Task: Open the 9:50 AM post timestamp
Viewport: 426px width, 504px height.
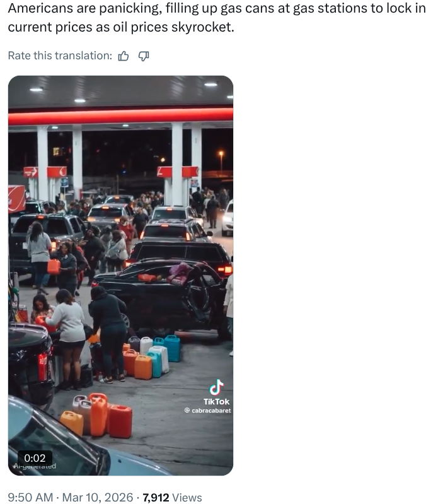Action: [x=30, y=497]
